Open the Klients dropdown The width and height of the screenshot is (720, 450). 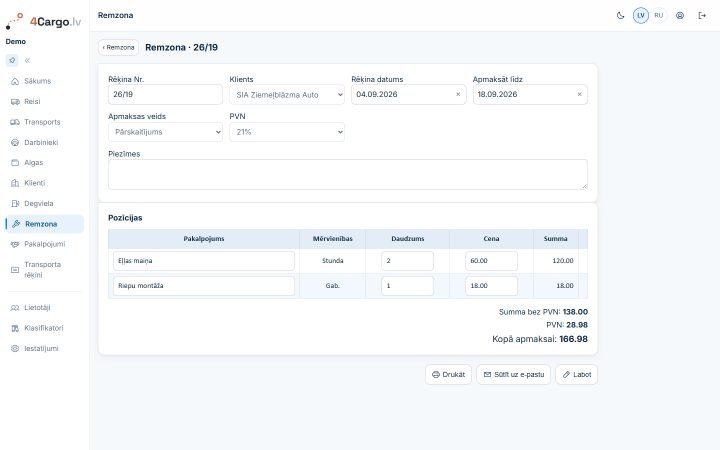click(x=287, y=95)
